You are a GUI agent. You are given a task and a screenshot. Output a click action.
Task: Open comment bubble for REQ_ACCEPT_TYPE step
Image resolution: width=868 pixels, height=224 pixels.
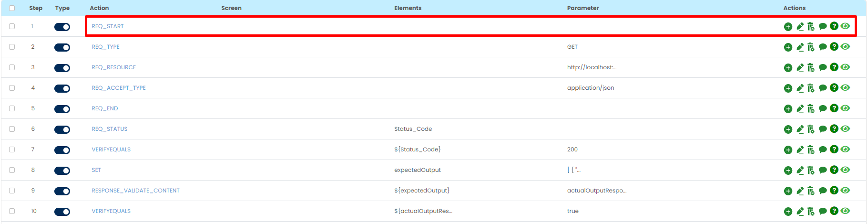[x=823, y=88]
